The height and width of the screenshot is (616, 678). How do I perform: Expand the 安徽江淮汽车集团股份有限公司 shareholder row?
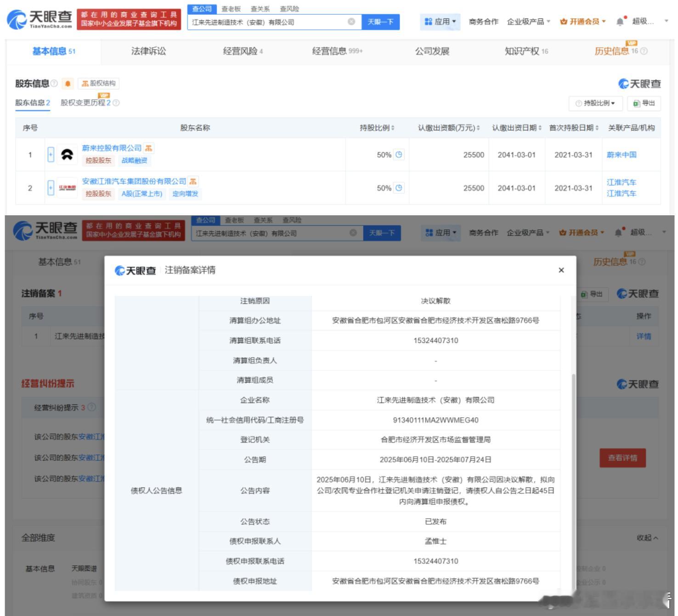point(51,188)
